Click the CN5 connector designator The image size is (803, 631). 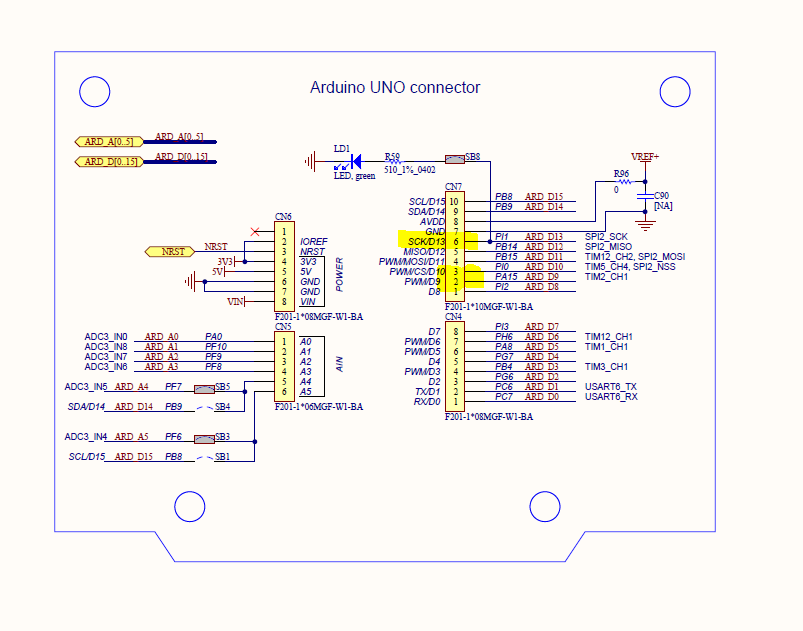coord(283,326)
